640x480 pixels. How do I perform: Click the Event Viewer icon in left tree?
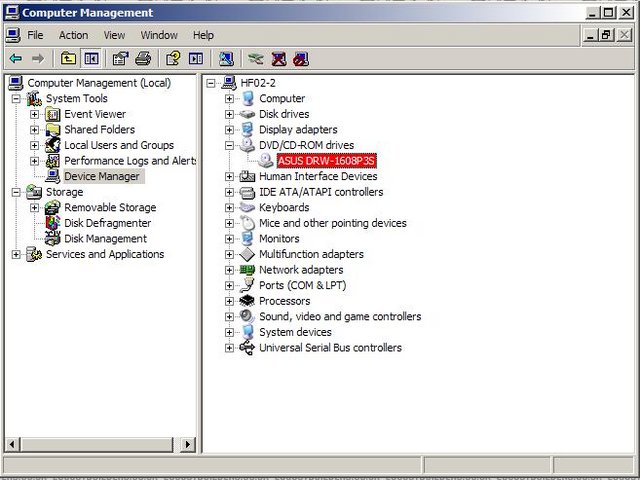53,114
